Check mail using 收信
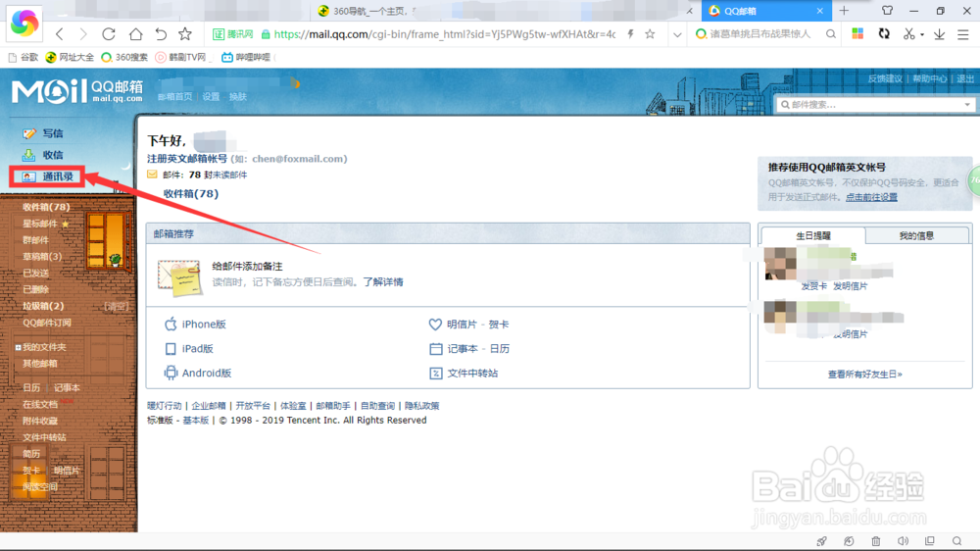The image size is (980, 551). 53,155
